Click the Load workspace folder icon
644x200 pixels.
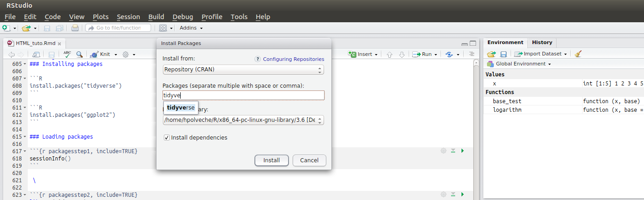point(491,54)
